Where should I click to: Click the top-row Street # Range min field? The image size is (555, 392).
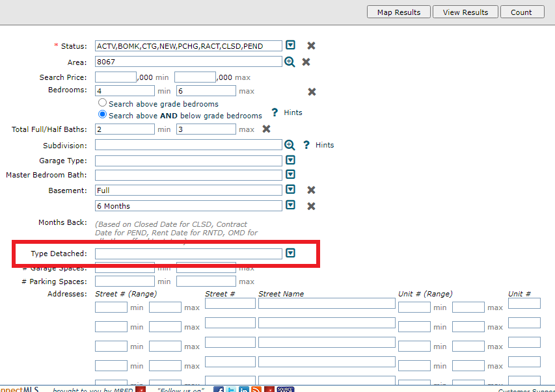(x=111, y=307)
